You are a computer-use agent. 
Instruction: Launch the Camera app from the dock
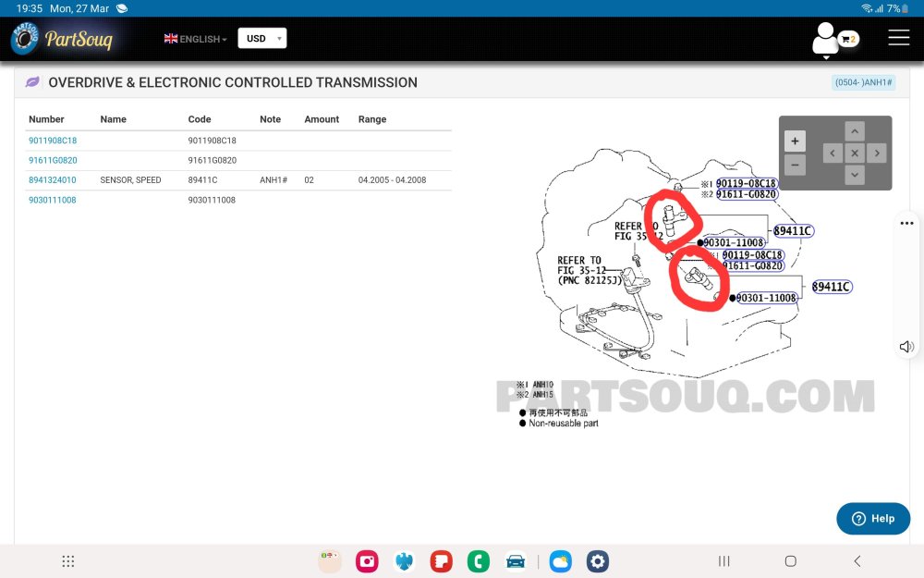(367, 561)
